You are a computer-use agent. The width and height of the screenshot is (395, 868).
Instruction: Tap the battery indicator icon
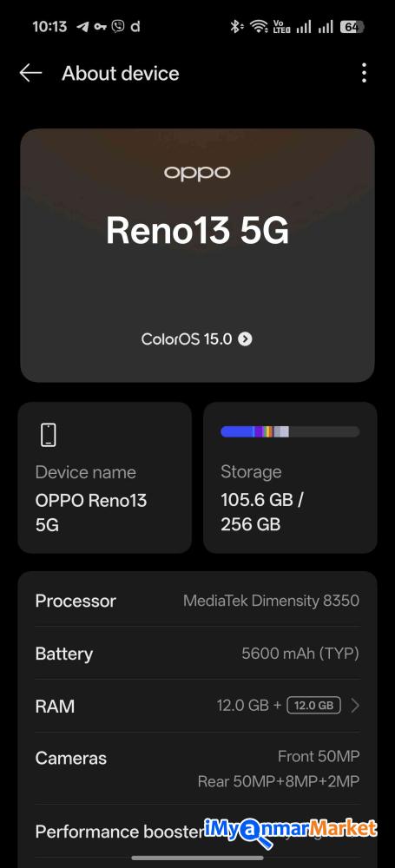tap(352, 26)
